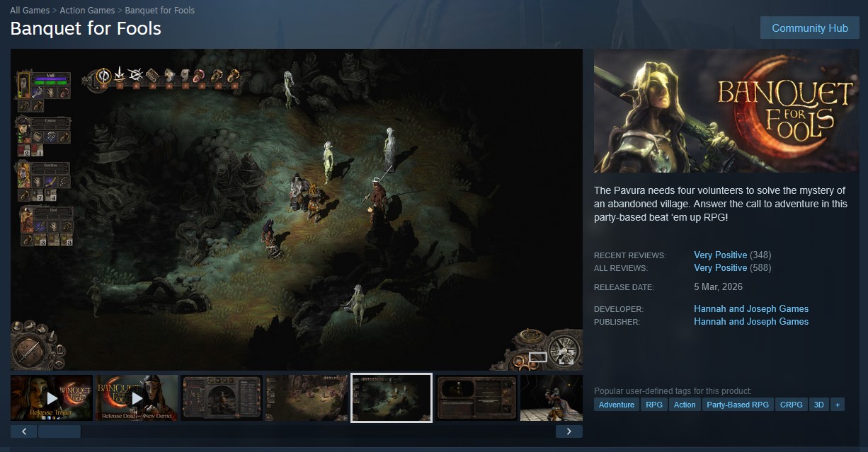Open Very Positive recent reviews link
Screen dimensions: 868x452
pyautogui.click(x=720, y=255)
